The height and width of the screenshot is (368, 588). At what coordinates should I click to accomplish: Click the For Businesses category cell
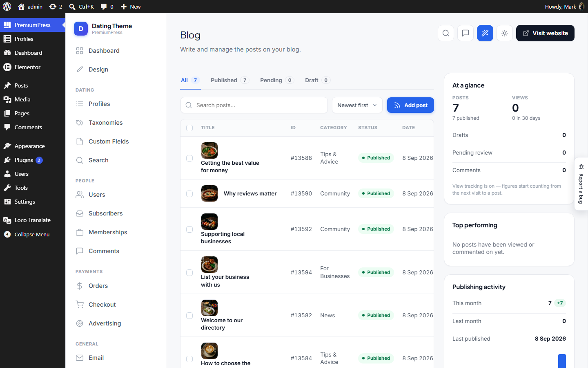click(335, 272)
